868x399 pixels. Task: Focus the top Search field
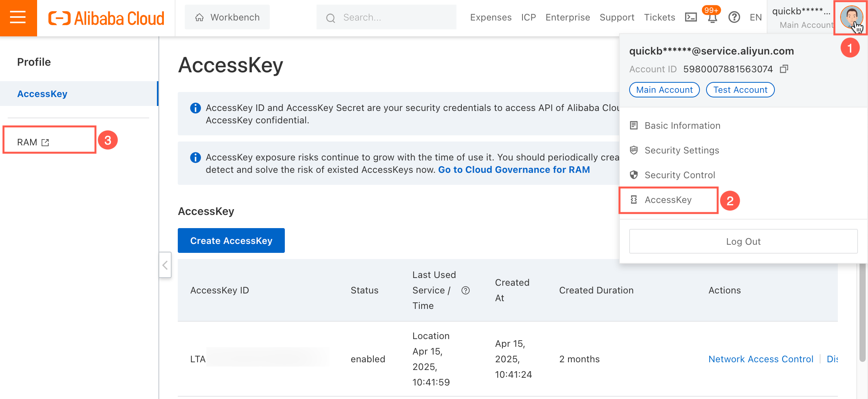[386, 17]
